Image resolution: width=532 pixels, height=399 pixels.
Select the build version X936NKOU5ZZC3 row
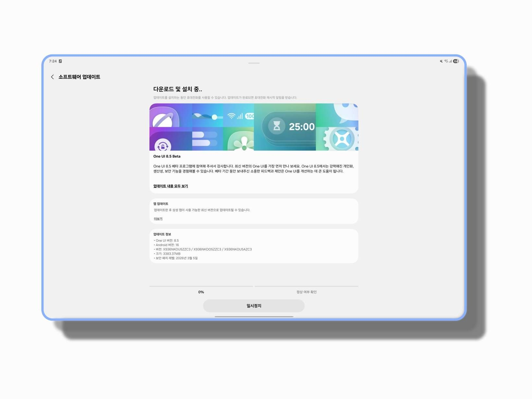203,249
